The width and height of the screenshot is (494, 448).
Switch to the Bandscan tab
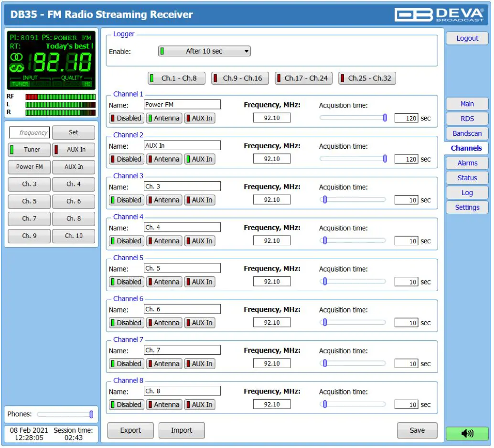466,133
